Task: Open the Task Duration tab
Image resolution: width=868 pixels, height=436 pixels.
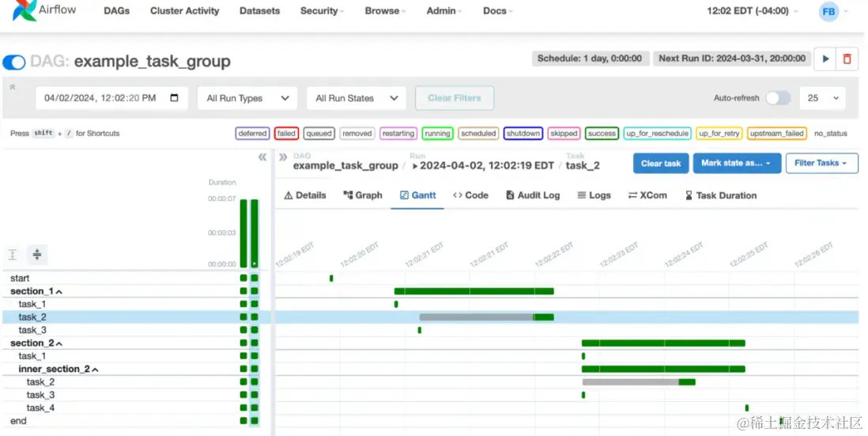Action: pyautogui.click(x=720, y=195)
